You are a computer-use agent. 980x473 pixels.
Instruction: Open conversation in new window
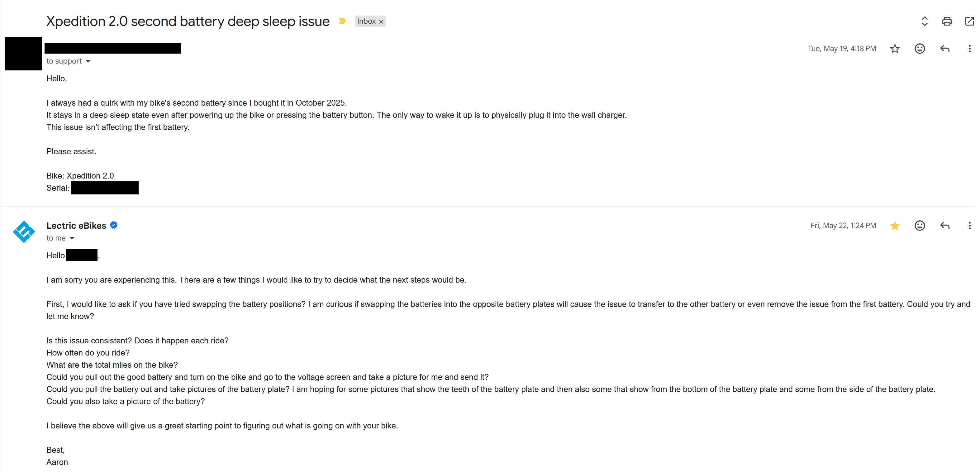click(x=969, y=21)
